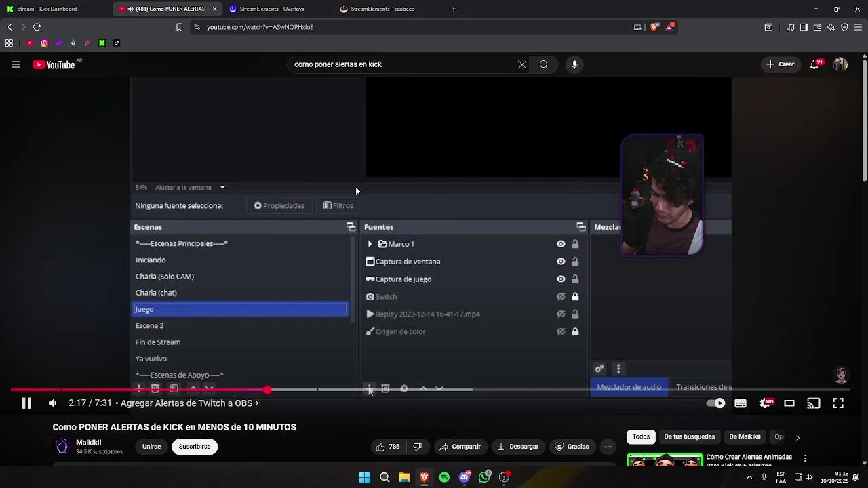Open the Kick bookmark in the bookmarks bar
The height and width of the screenshot is (488, 868).
102,43
